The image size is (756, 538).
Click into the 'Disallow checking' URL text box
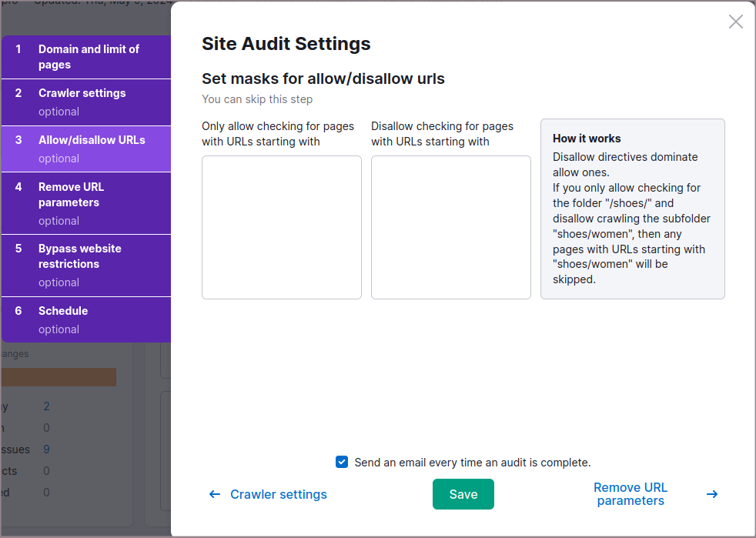click(x=450, y=227)
